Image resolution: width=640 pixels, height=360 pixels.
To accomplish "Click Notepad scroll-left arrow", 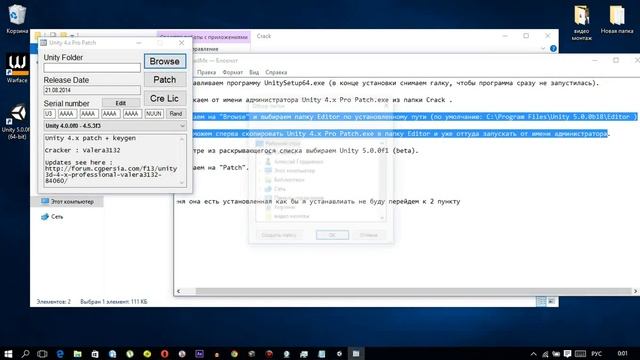I will click(178, 291).
